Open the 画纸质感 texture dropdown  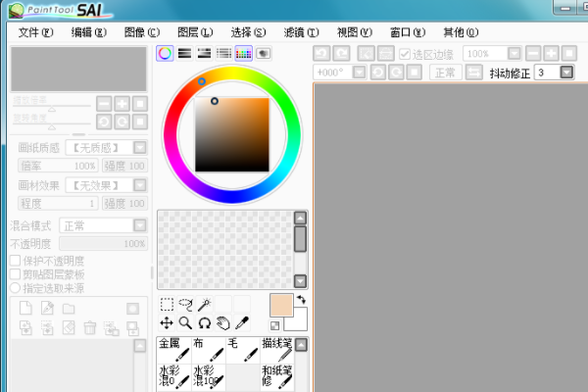pyautogui.click(x=139, y=147)
